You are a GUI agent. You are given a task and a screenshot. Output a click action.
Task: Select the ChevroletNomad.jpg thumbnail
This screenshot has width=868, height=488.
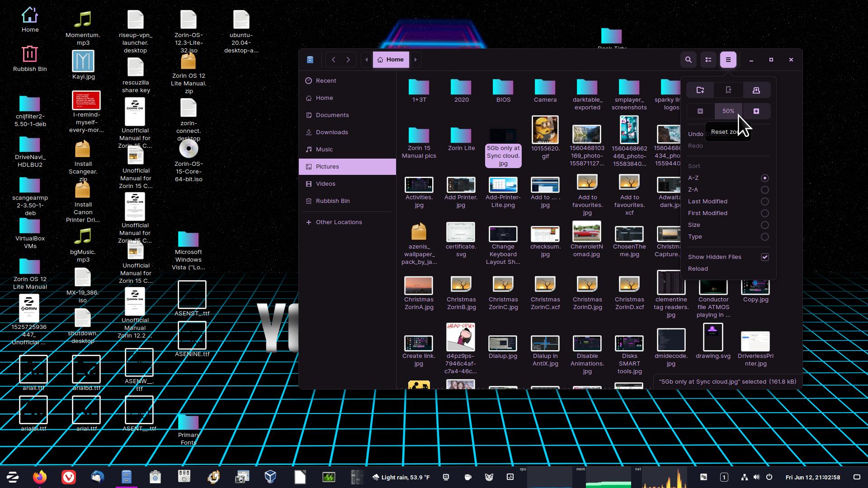586,232
